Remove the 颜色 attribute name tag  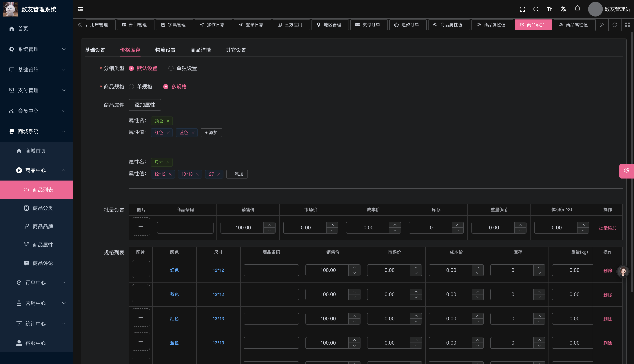168,121
